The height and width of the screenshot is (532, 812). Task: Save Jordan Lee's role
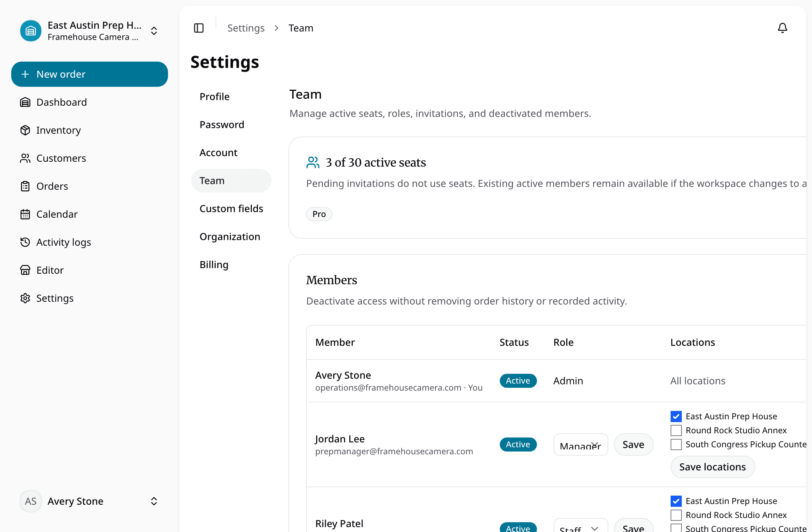633,444
